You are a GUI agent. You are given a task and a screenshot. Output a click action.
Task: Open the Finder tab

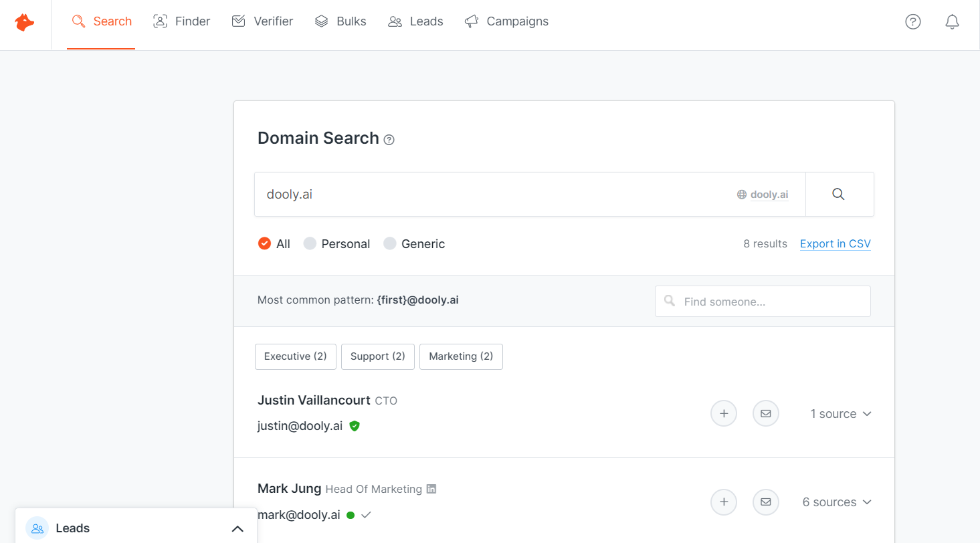pos(182,21)
